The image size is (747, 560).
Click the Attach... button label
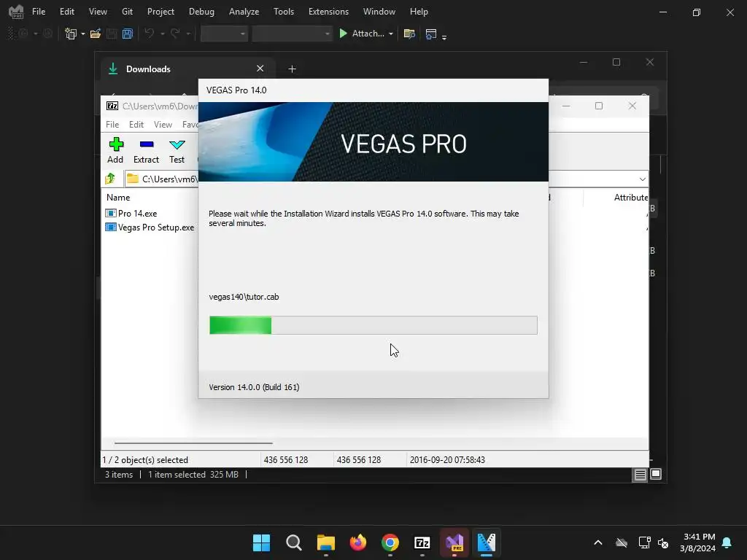[x=368, y=34]
